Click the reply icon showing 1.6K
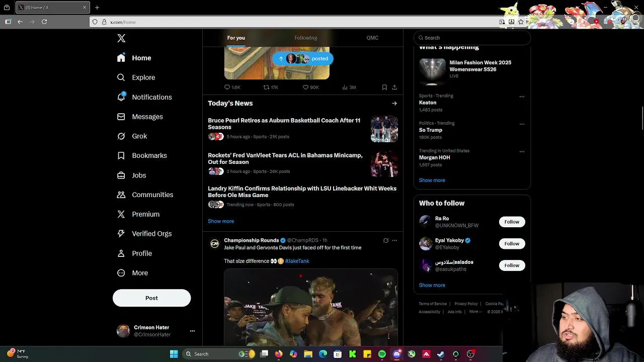 point(232,87)
